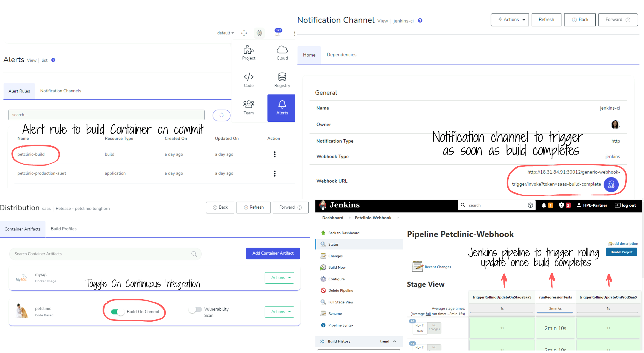Open the Registry menu tile
The image size is (644, 353).
point(282,80)
